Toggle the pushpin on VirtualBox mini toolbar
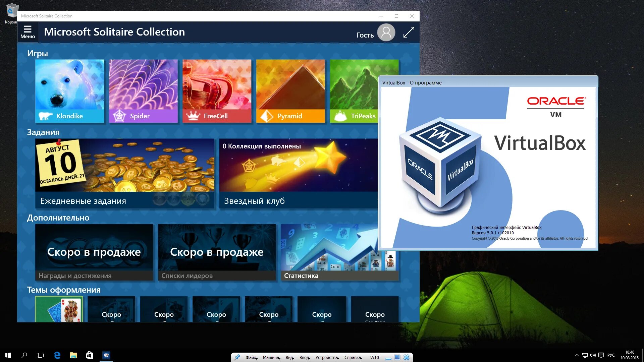Screen dimensions: 644x362 (x=237, y=357)
